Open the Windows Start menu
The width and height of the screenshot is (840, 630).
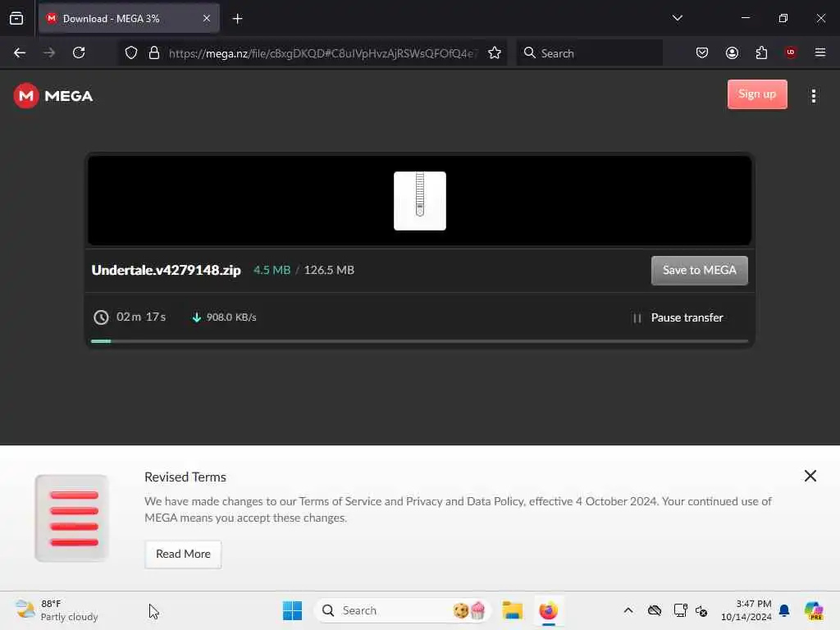pos(293,610)
